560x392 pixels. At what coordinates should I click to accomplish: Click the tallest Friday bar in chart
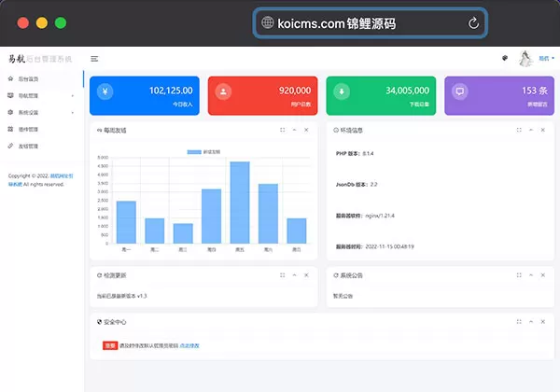[240, 203]
